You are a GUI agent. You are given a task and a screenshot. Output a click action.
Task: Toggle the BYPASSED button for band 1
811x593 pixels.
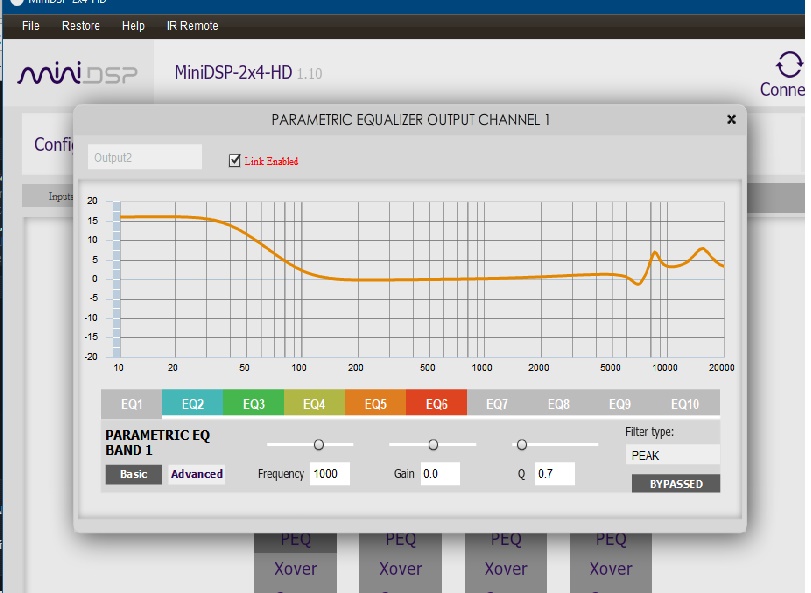coord(675,483)
